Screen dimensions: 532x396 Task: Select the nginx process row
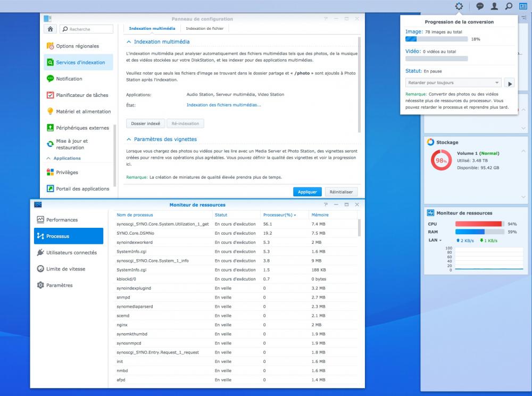tap(236, 325)
